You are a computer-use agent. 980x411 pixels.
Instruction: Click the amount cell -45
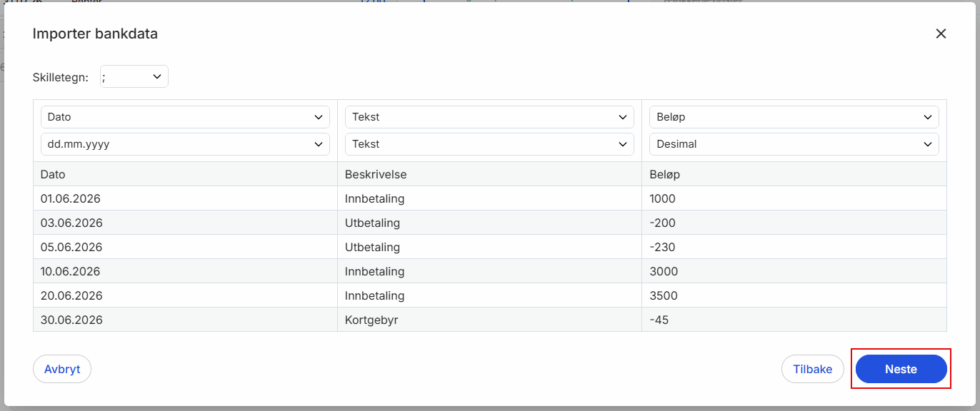pyautogui.click(x=794, y=320)
